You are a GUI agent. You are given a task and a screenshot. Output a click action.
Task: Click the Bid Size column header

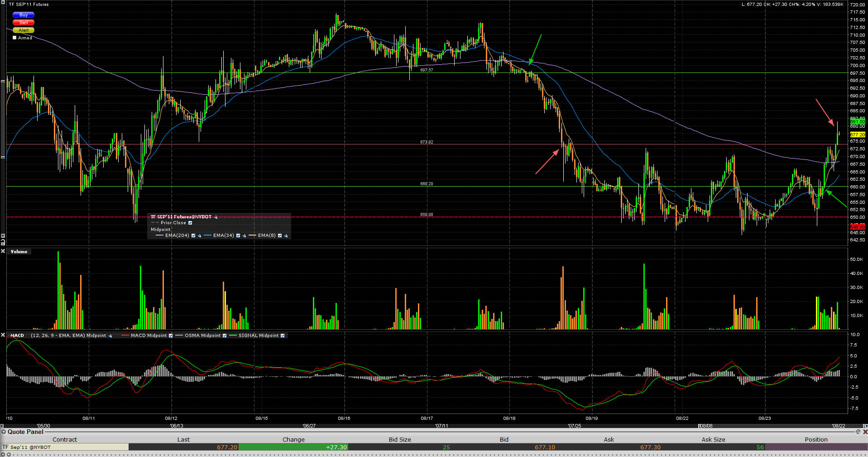pyautogui.click(x=400, y=439)
